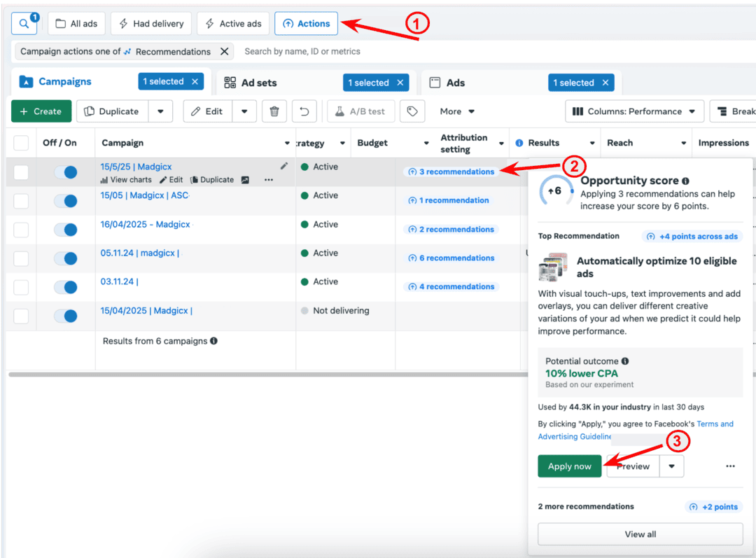This screenshot has width=756, height=558.
Task: Toggle off the 03.11.24 campaign
Action: [66, 288]
